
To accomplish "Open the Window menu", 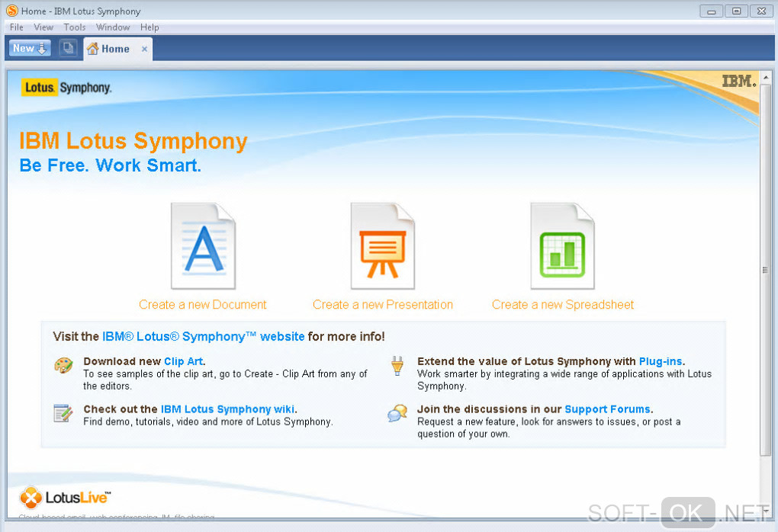I will coord(113,27).
